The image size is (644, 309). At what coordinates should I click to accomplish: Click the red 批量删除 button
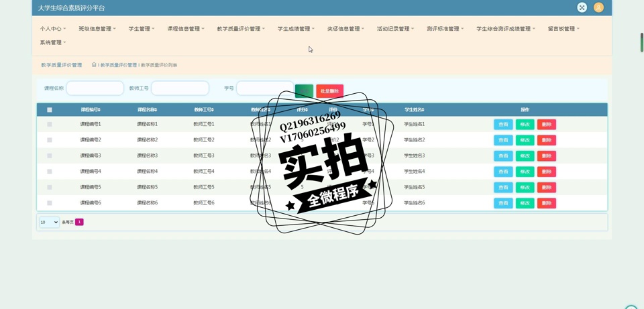[329, 90]
